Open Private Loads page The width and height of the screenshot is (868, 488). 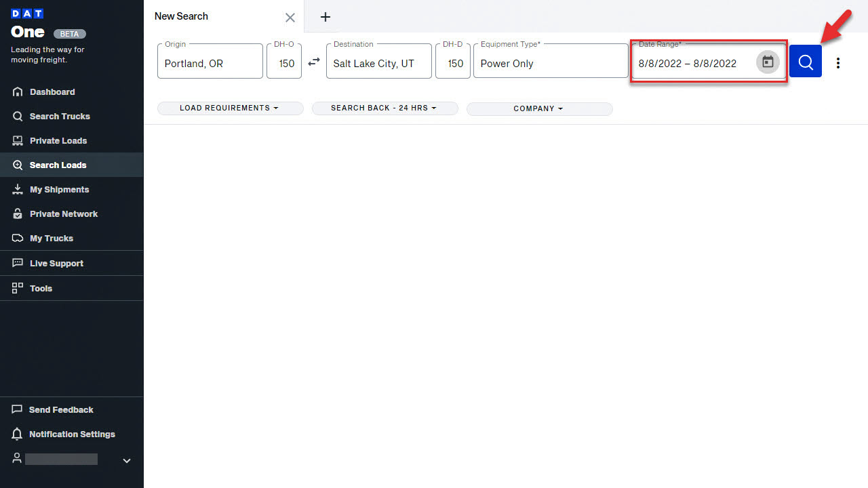click(58, 141)
